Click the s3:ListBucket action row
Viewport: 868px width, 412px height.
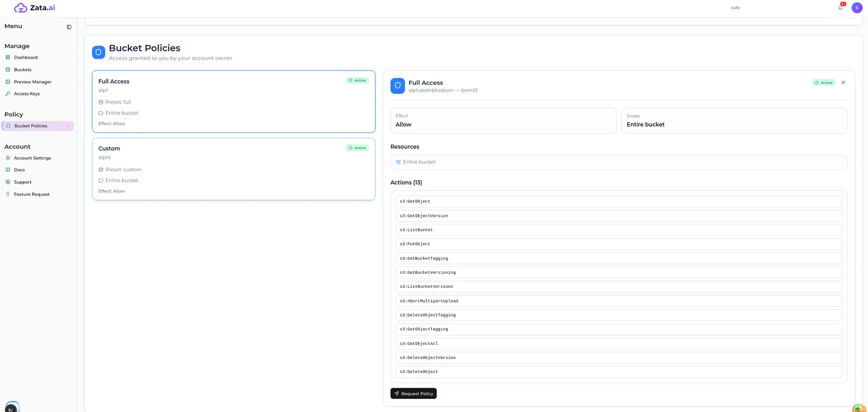619,230
